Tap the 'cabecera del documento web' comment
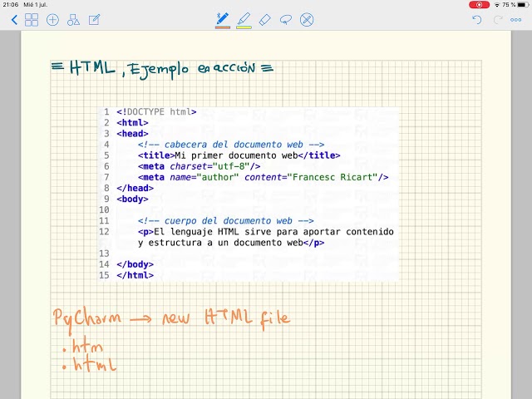The width and height of the screenshot is (532, 399). [231, 145]
